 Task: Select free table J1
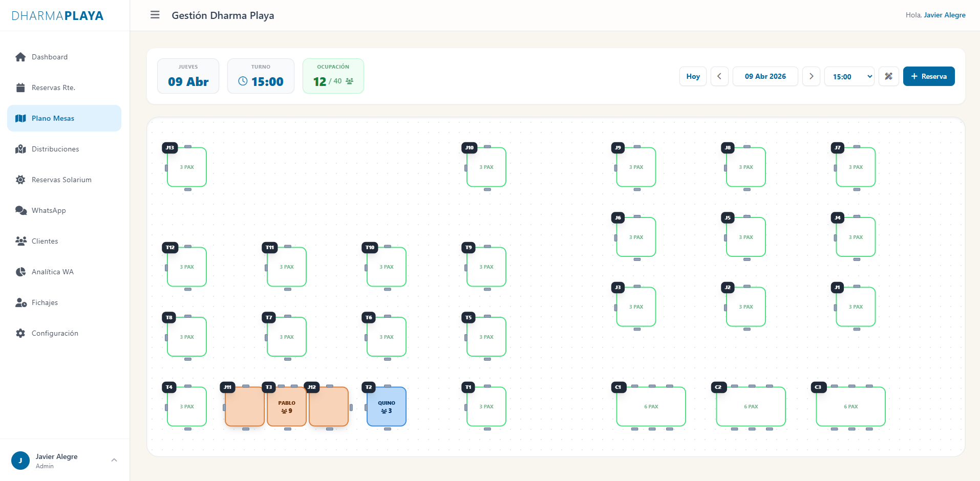(x=856, y=307)
